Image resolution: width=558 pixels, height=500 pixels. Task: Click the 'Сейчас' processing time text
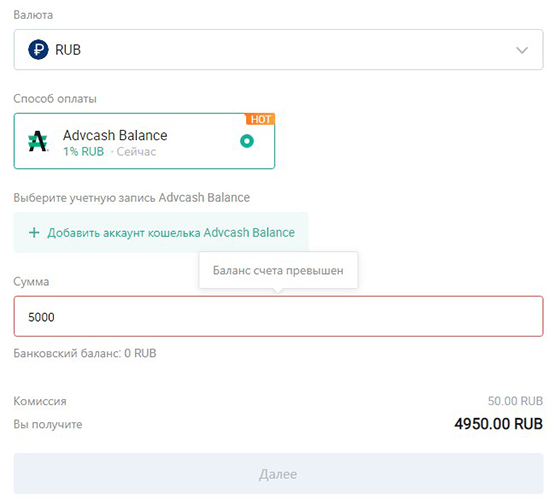[136, 152]
